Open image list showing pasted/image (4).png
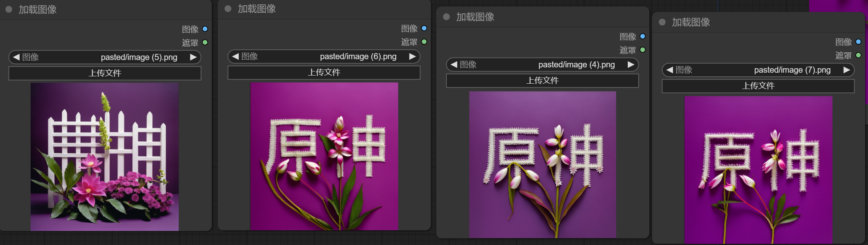 click(x=542, y=65)
